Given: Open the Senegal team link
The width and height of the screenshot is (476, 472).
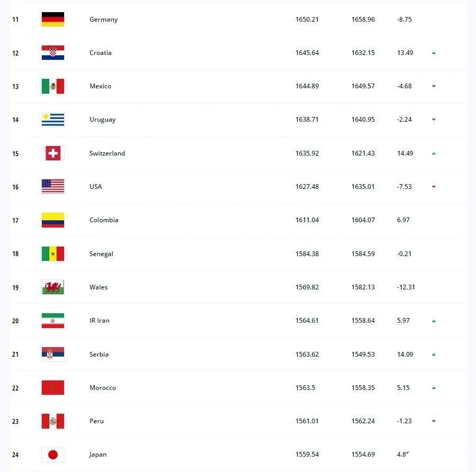Looking at the screenshot, I should tap(101, 254).
